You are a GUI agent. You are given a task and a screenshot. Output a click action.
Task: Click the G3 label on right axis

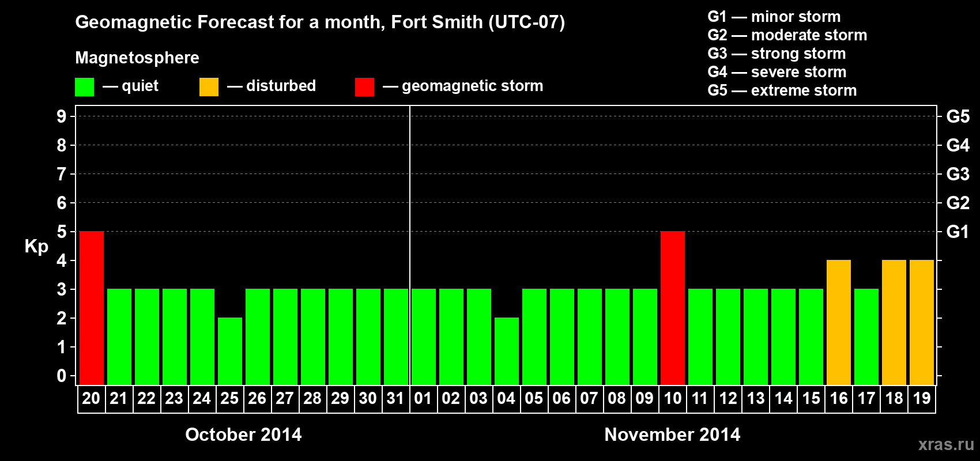click(958, 174)
